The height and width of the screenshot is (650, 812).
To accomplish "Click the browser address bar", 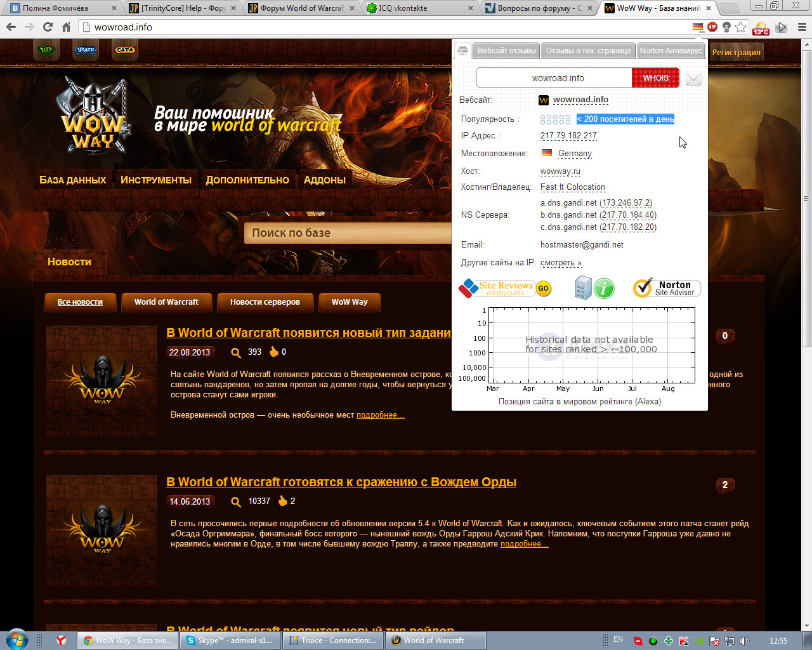I will pyautogui.click(x=386, y=27).
